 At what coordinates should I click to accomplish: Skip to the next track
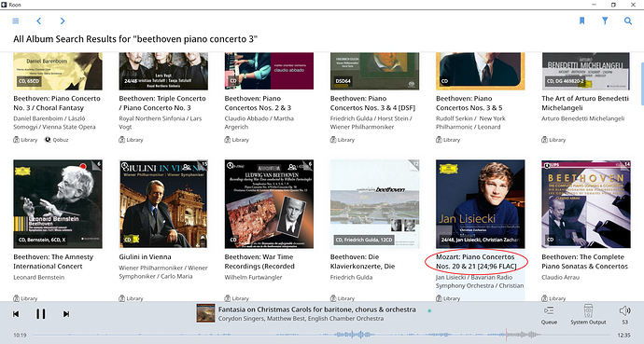pos(65,314)
